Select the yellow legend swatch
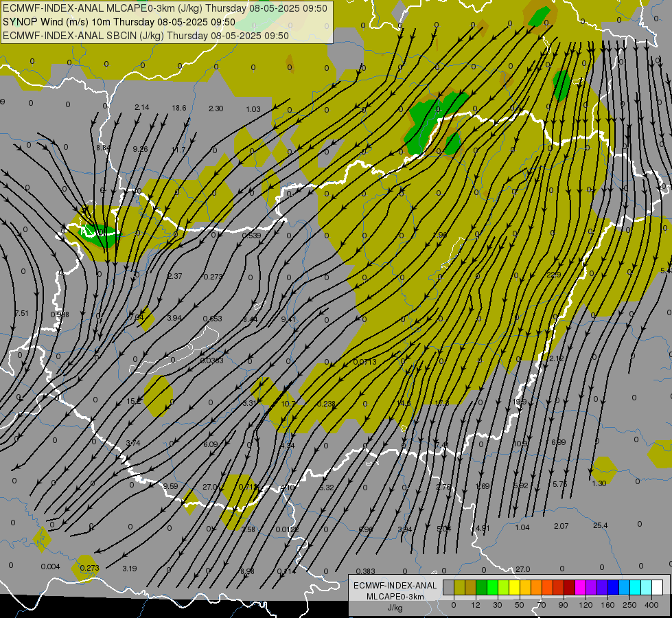Image resolution: width=672 pixels, height=618 pixels. point(514,588)
